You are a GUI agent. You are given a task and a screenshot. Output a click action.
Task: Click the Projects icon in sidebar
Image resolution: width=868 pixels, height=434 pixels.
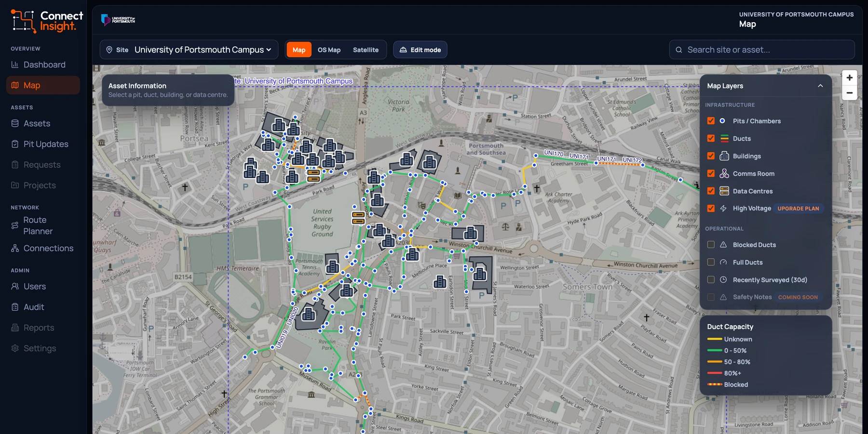(x=15, y=185)
